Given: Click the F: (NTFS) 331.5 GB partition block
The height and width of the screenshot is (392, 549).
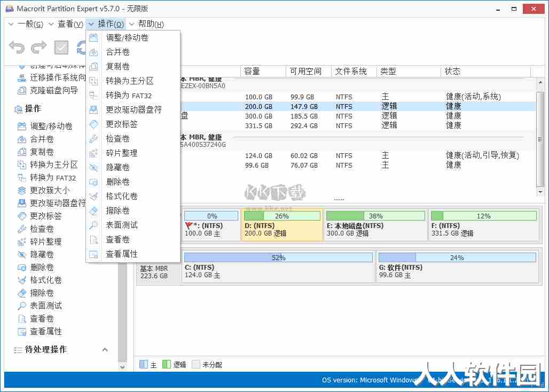Looking at the screenshot, I should click(x=483, y=225).
